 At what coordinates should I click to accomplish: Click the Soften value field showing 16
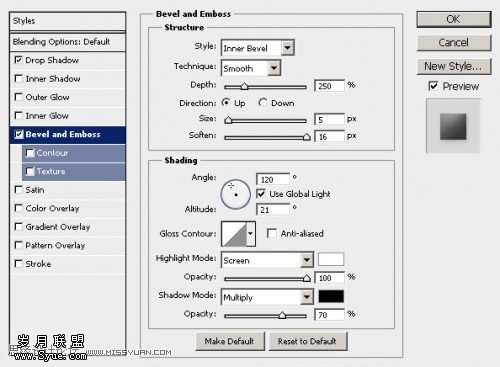click(x=329, y=136)
